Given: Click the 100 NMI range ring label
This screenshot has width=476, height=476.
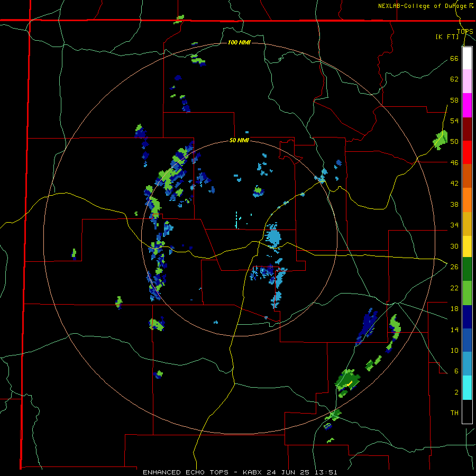Looking at the screenshot, I should point(239,42).
